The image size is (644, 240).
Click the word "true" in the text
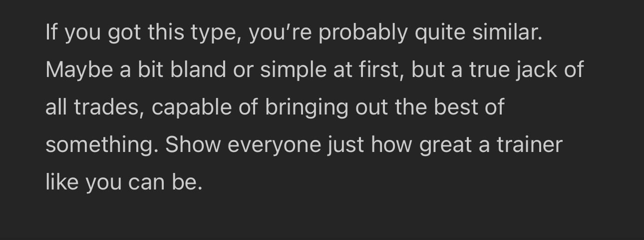[x=489, y=70]
